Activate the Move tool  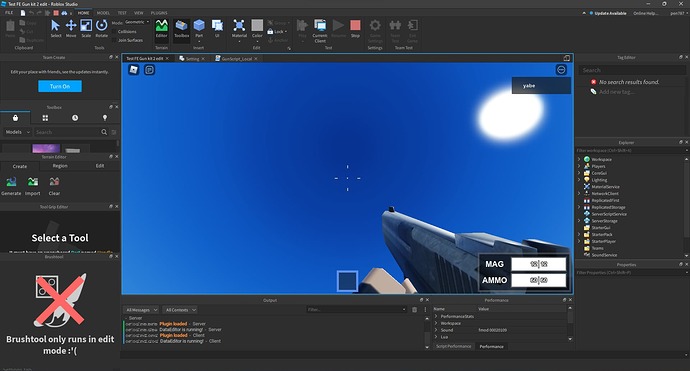[x=71, y=28]
